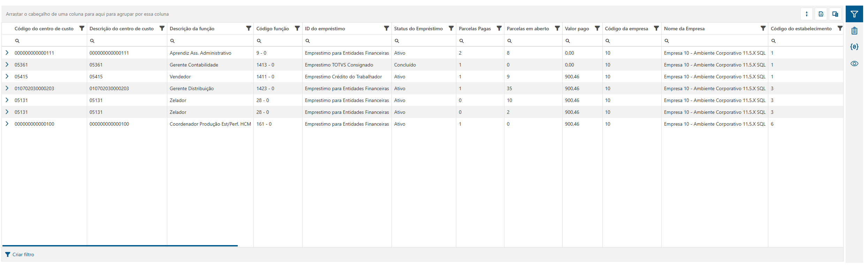Screen dimensions: 868x267
Task: Export the grid to XLSX
Action: coord(821,14)
